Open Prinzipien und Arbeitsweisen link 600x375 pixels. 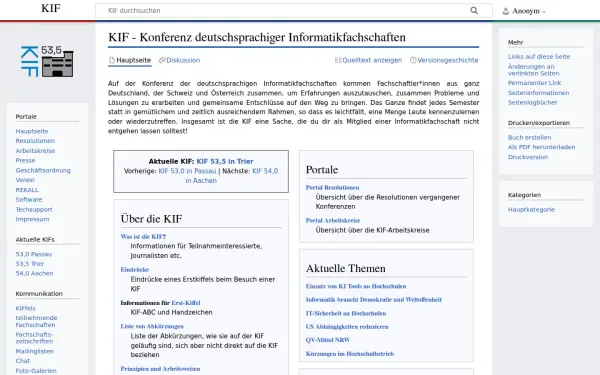coord(160,369)
